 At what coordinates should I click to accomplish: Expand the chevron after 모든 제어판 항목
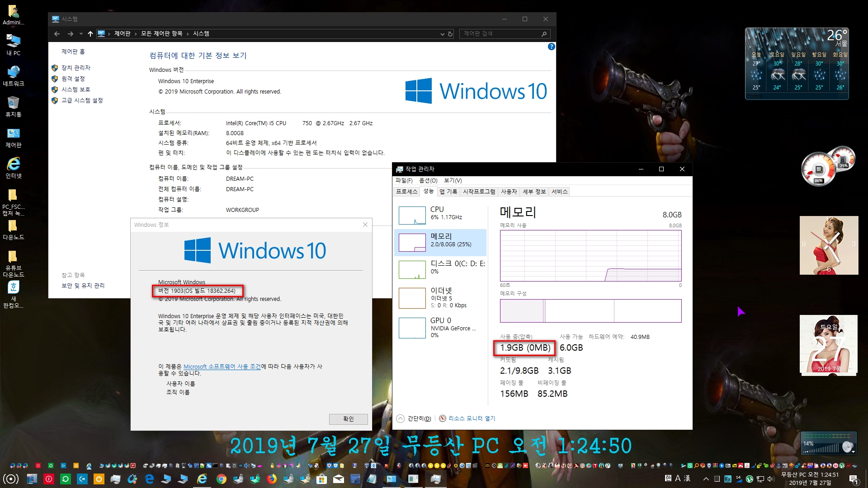pyautogui.click(x=188, y=34)
